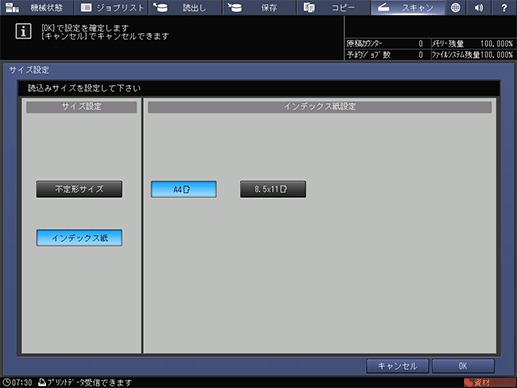Confirm settings with the OK button
The image size is (517, 388).
(463, 366)
